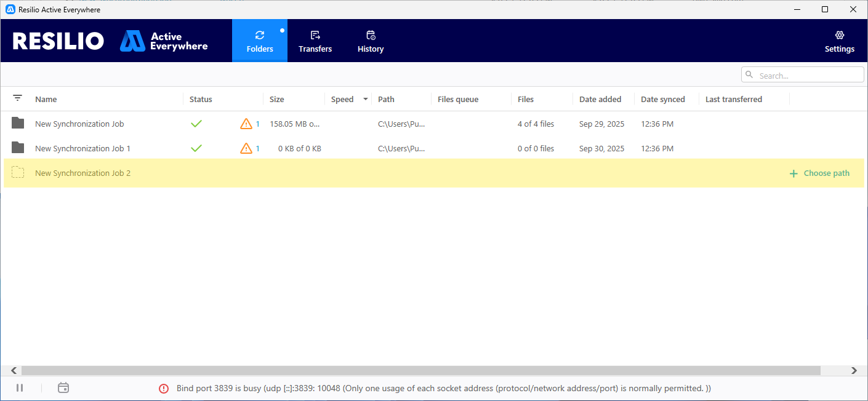Click green checkmark status of New Synchronization Job

[196, 124]
